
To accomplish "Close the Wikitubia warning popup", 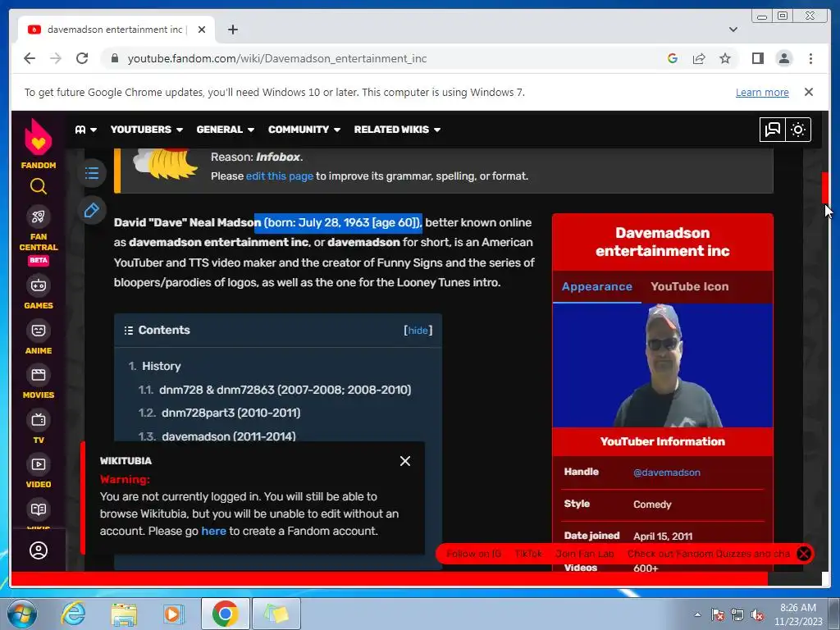I will tap(405, 461).
